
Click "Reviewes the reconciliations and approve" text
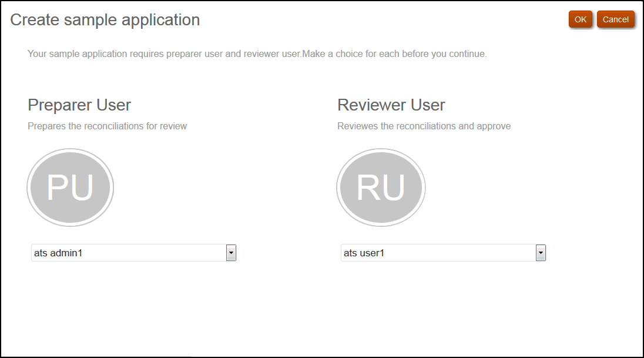pyautogui.click(x=423, y=125)
